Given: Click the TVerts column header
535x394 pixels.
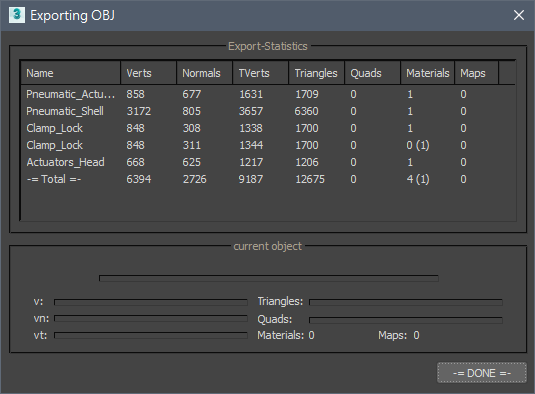Looking at the screenshot, I should pos(261,73).
